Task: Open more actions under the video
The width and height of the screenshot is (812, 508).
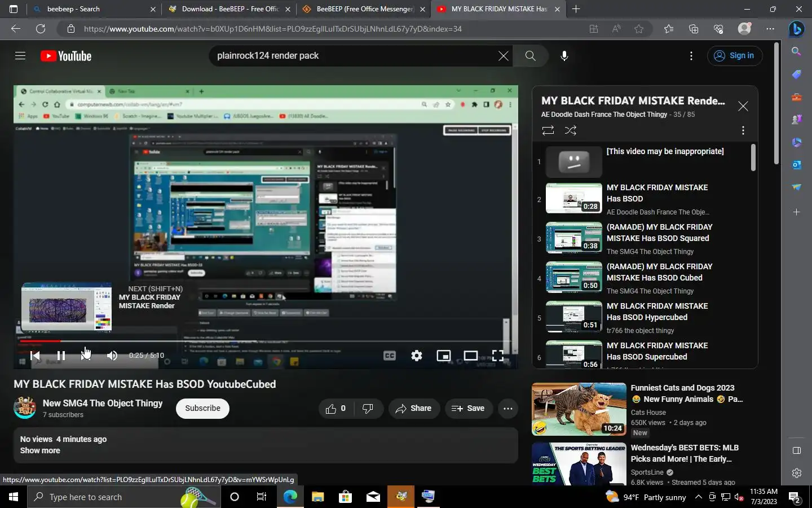Action: tap(507, 408)
